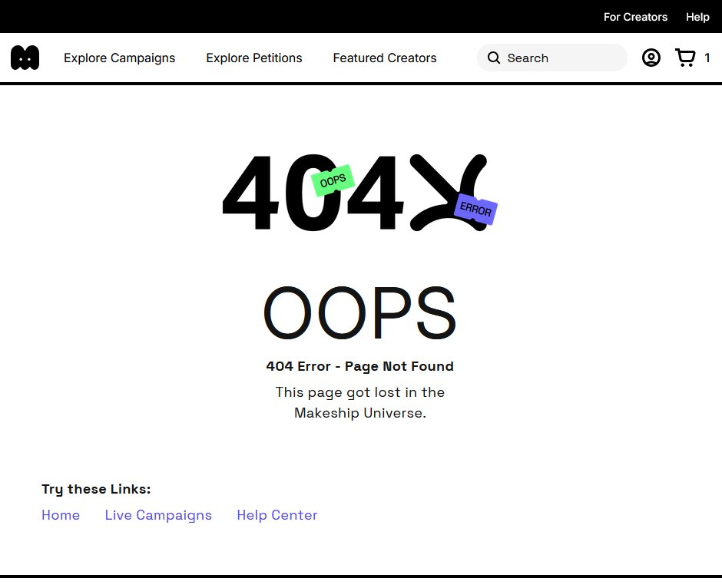Open Explore Petitions menu item
The width and height of the screenshot is (722, 588).
click(x=254, y=58)
